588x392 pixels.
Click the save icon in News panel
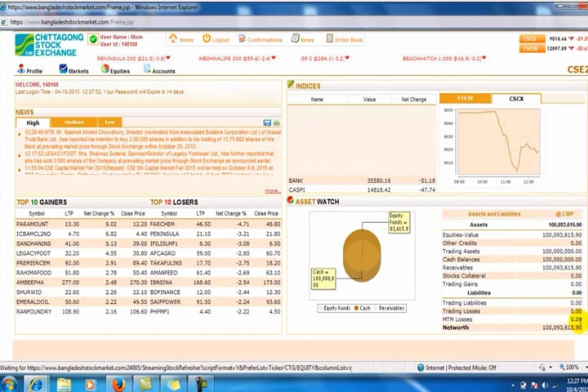pos(266,122)
